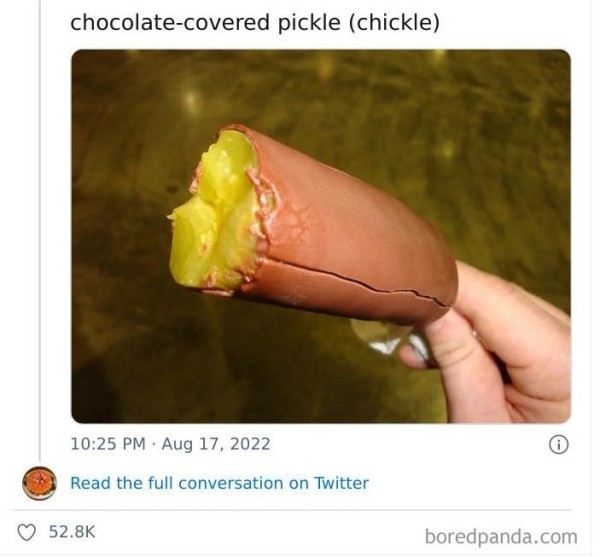Click the info circle icon below the photo
This screenshot has height=557, width=600.
pos(560,444)
